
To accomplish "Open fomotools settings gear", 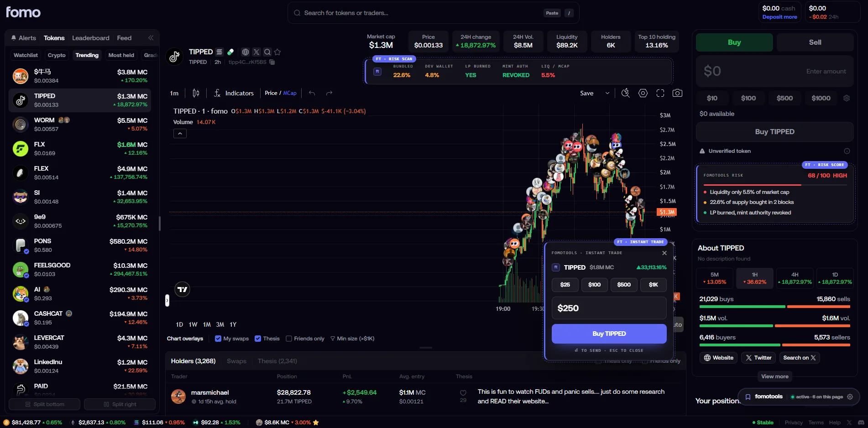I will point(850,397).
